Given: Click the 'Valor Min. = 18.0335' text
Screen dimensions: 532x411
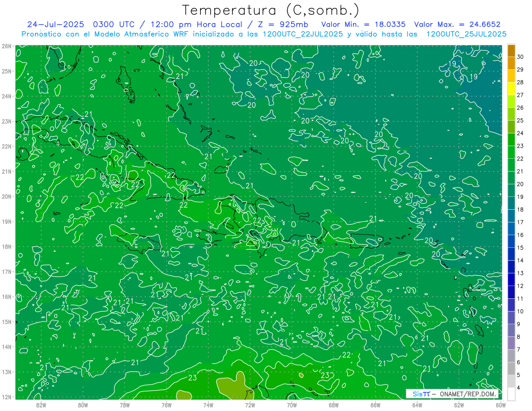Looking at the screenshot, I should [364, 24].
